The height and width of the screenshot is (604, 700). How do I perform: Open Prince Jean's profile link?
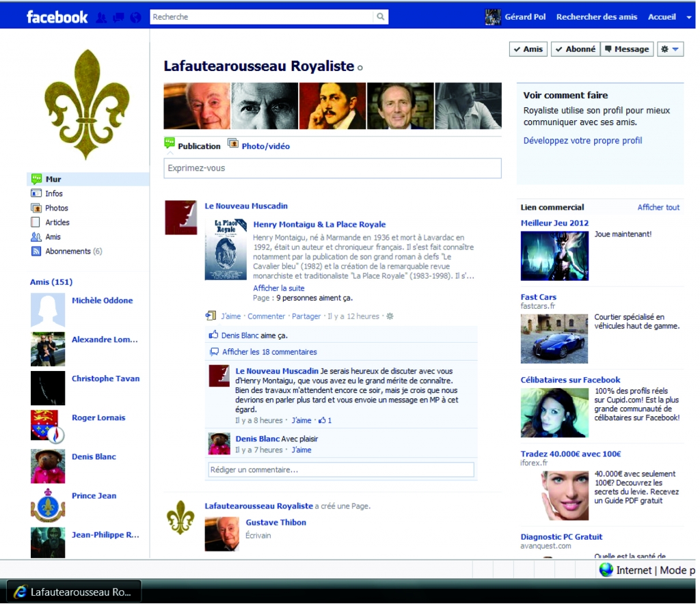[94, 495]
